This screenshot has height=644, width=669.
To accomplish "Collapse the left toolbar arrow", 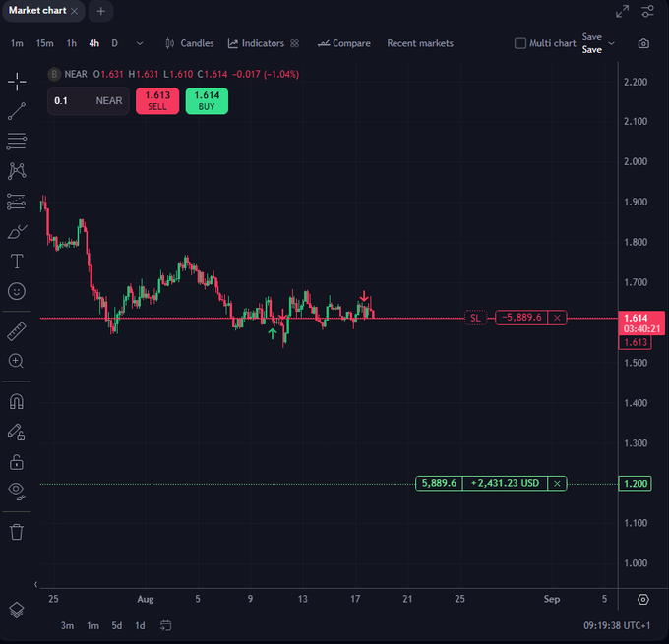I will coord(35,584).
